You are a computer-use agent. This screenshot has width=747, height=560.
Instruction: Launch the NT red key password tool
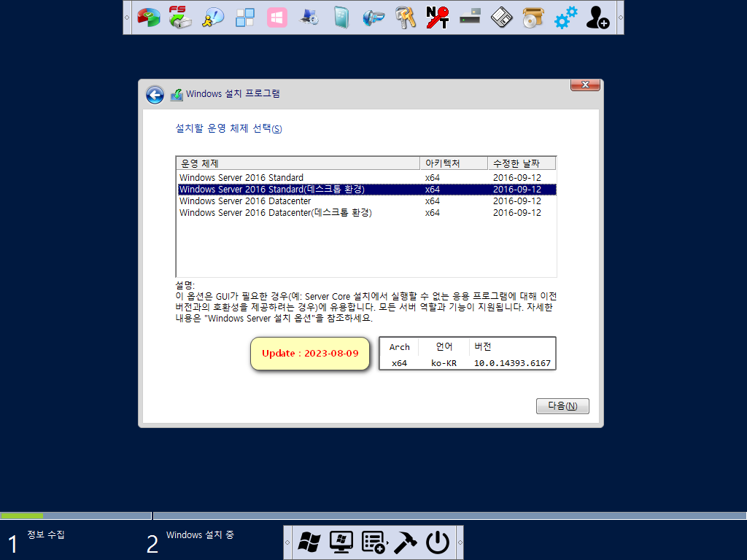point(438,17)
